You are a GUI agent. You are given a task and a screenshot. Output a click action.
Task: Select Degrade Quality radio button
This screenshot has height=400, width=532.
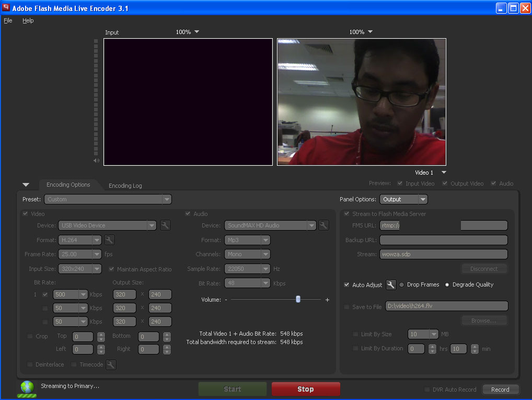447,284
